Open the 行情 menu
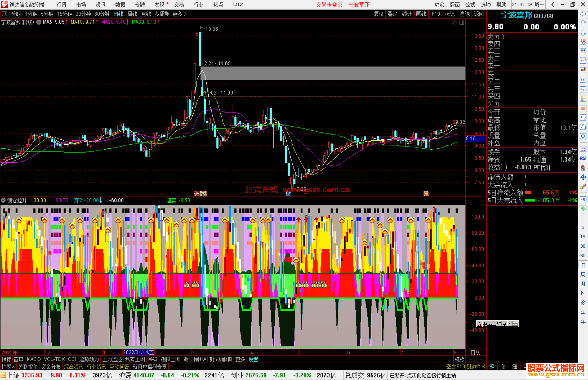 62,4
